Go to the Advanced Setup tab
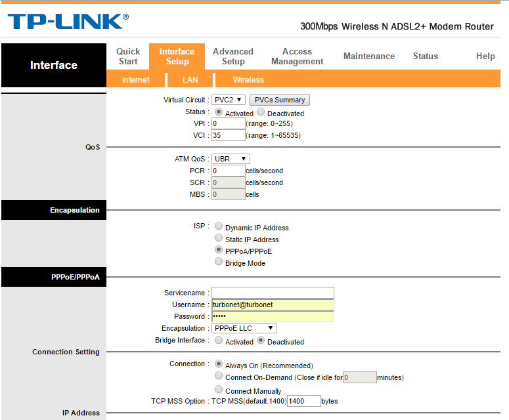 point(233,56)
